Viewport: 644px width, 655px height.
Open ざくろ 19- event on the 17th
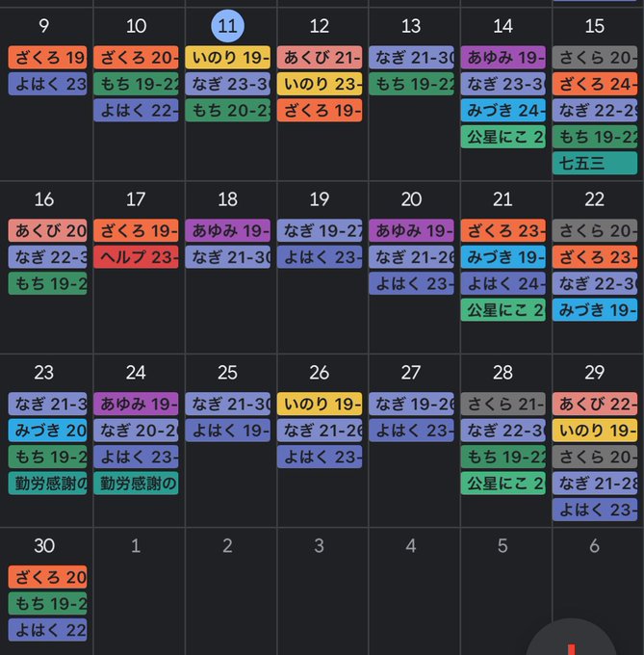click(x=136, y=230)
